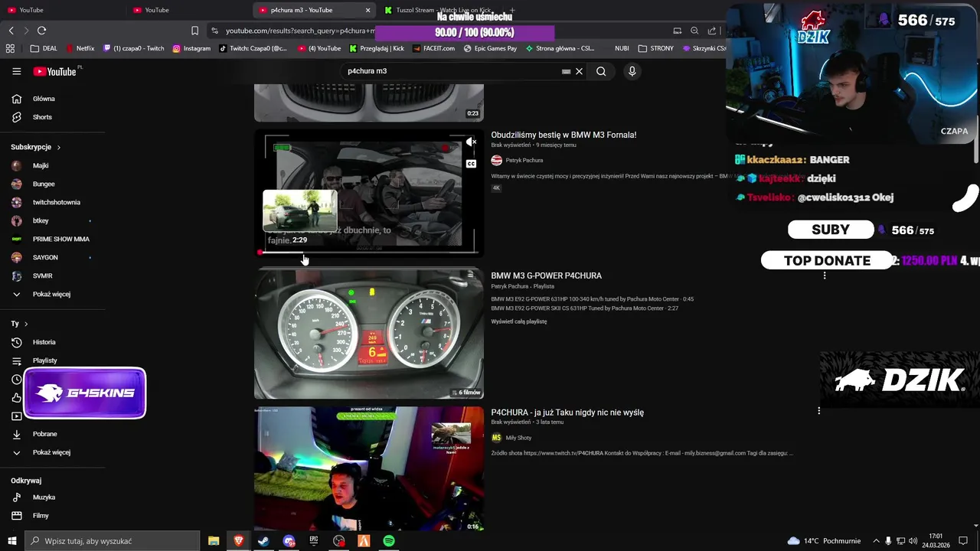The image size is (980, 551).
Task: Clear the search query with the X
Action: pyautogui.click(x=579, y=71)
